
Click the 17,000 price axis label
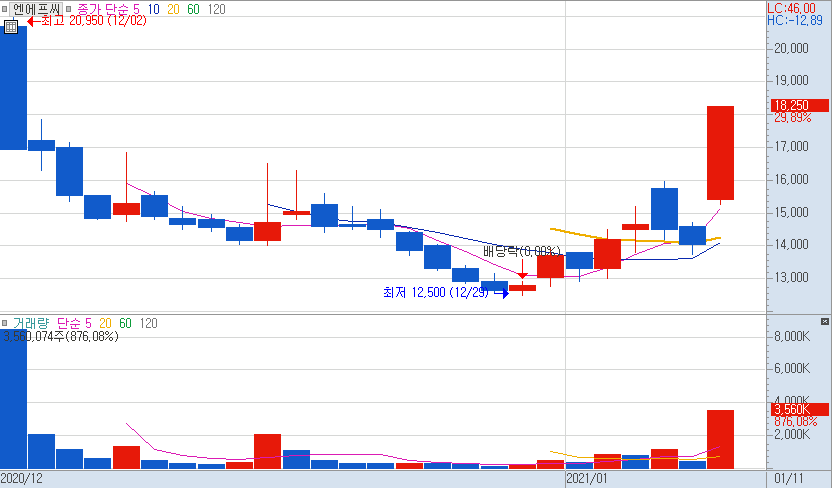point(792,146)
